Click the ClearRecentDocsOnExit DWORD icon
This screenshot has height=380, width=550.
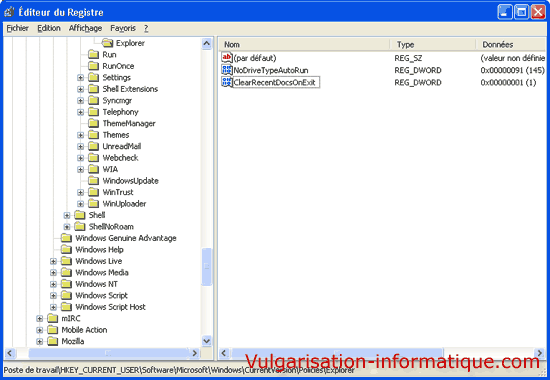point(227,82)
